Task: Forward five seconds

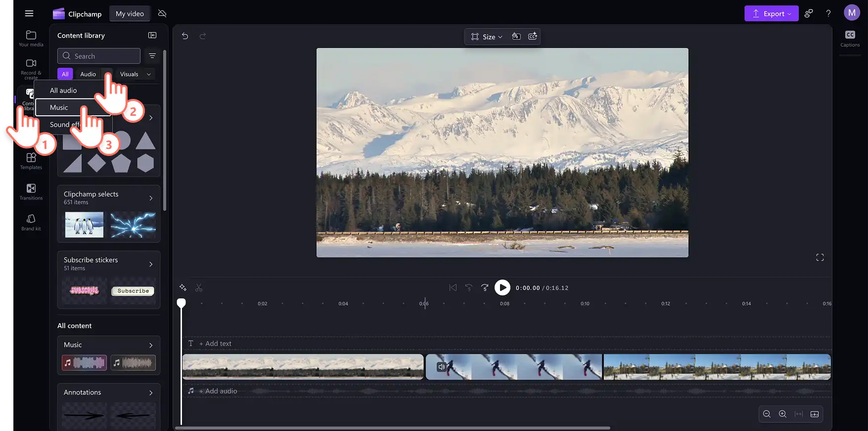Action: click(x=485, y=287)
